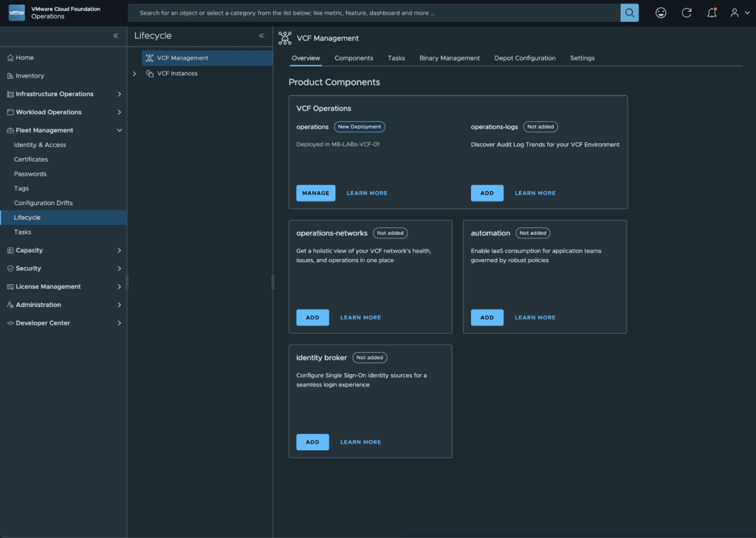Collapse the left navigation with double-chevron
Viewport: 756px width, 538px height.
115,35
